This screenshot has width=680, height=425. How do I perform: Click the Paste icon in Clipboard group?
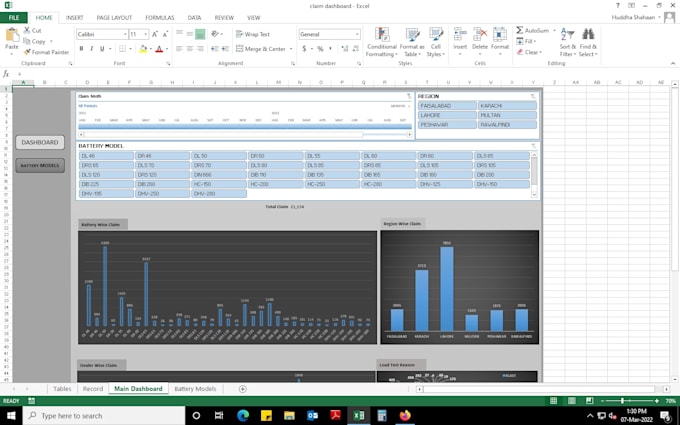pos(11,37)
